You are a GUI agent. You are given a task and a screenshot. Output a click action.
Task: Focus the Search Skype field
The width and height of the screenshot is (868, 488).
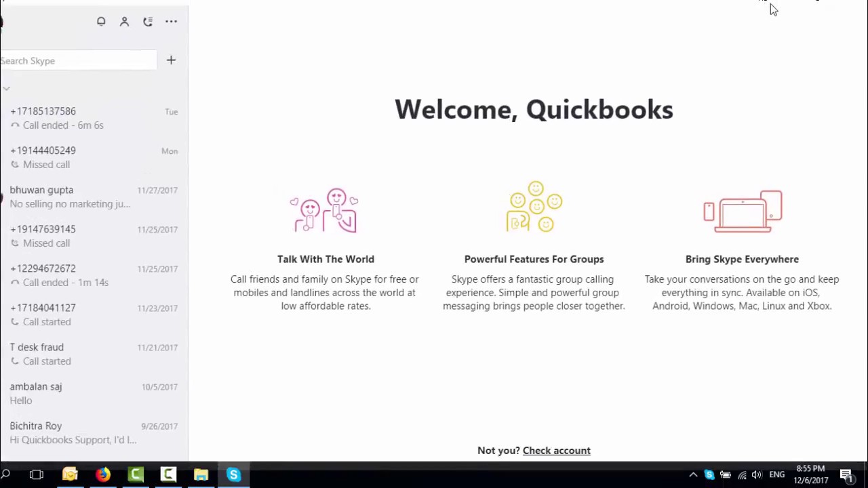tap(78, 60)
